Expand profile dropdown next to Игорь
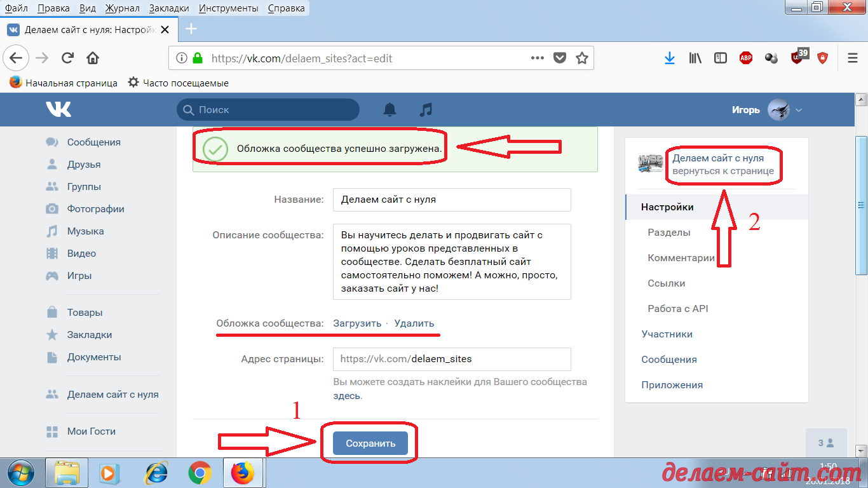The height and width of the screenshot is (488, 868). (x=799, y=110)
